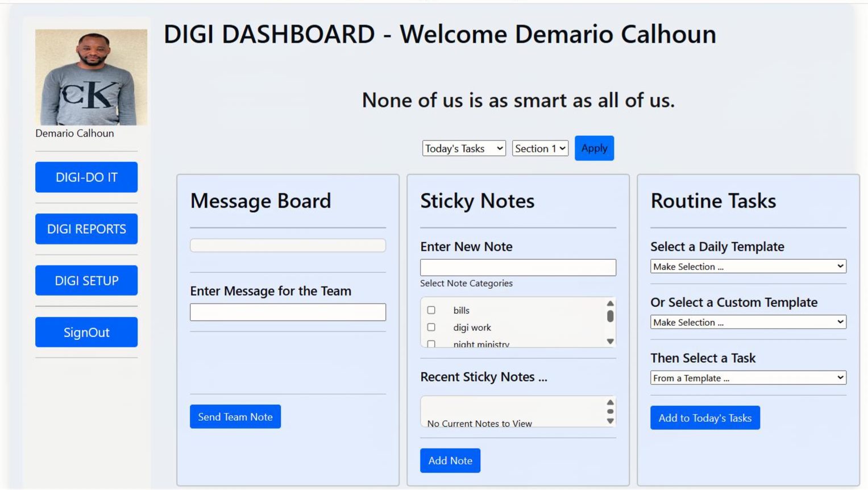Check the digi work category checkbox

point(431,327)
